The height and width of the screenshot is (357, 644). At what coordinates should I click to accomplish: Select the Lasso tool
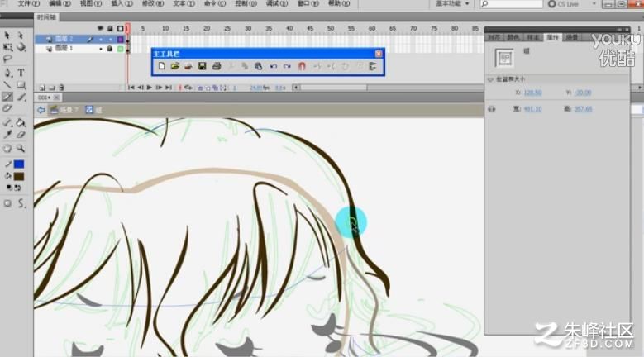coord(7,59)
